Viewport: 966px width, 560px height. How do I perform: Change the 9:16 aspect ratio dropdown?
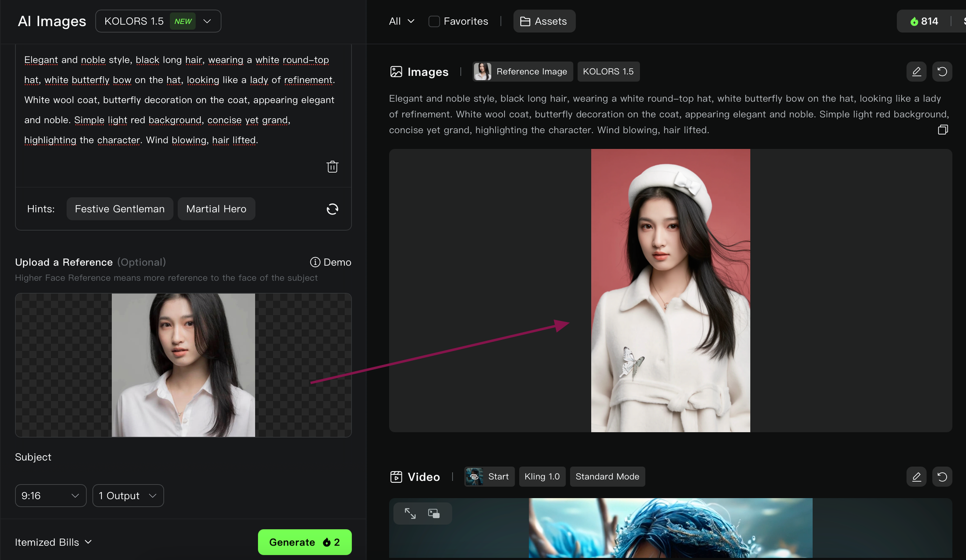[50, 496]
